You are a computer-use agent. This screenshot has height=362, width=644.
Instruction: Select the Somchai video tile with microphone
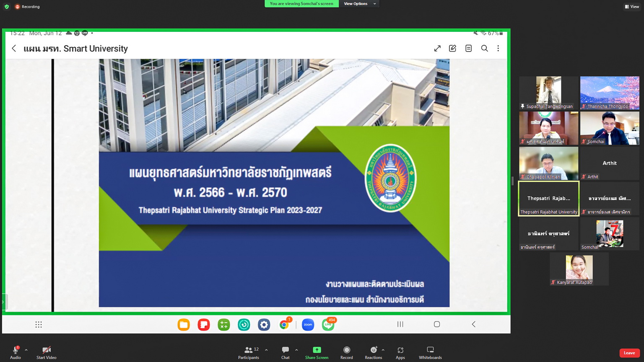point(610,128)
